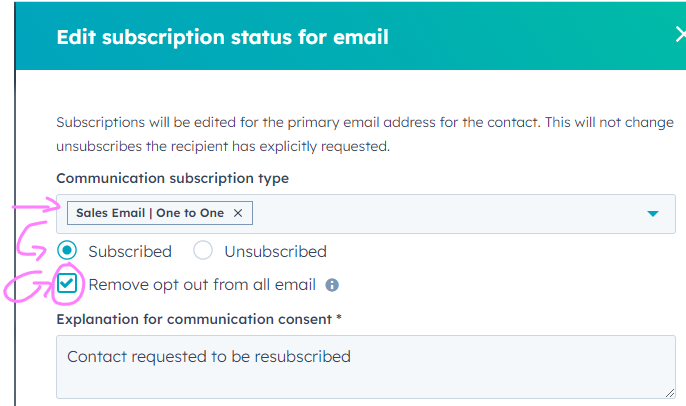Click the Edit subscription status for email title
Image resolution: width=686 pixels, height=406 pixels.
click(x=222, y=37)
